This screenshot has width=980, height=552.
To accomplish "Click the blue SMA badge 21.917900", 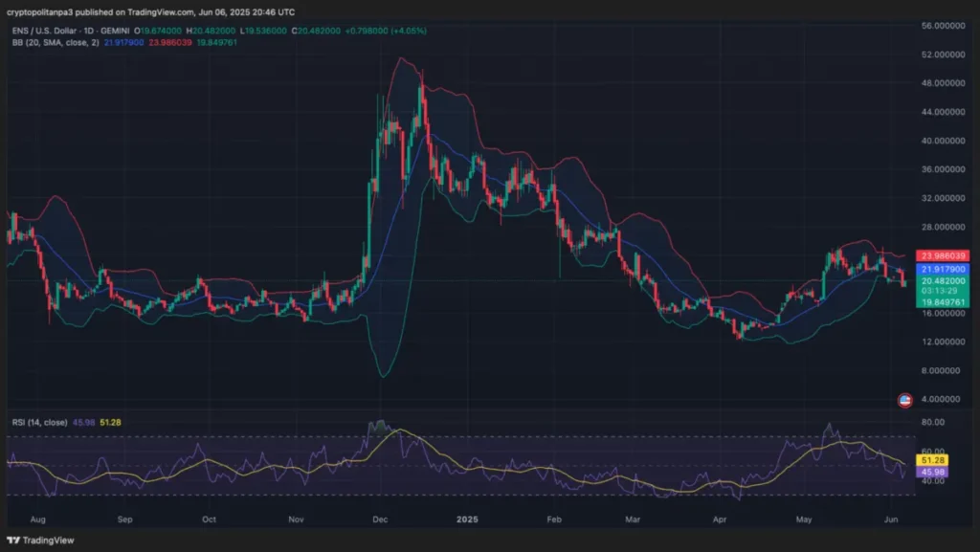I will point(943,270).
